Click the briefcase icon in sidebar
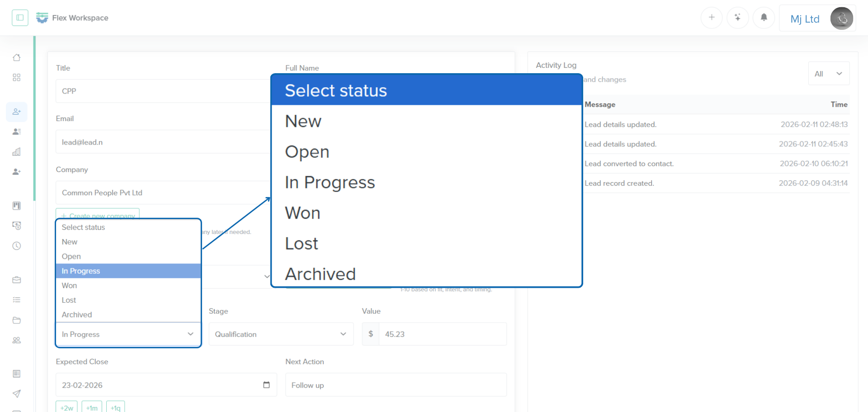The image size is (868, 412). [x=17, y=280]
